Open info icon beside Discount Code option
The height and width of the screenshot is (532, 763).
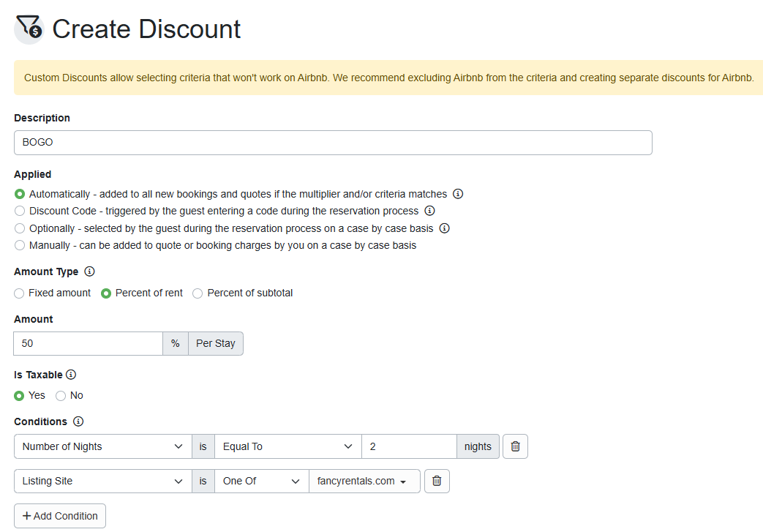(429, 211)
